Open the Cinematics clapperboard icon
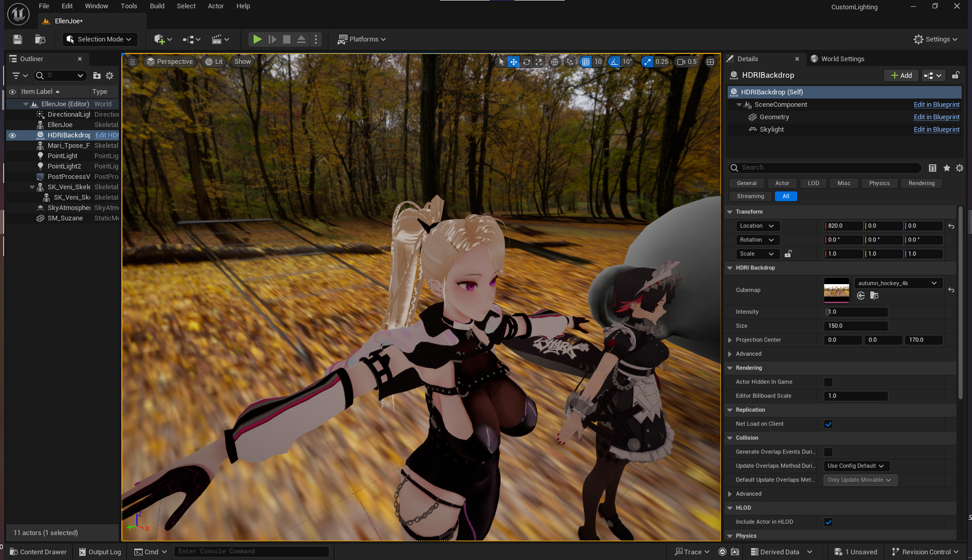This screenshot has height=560, width=972. coord(220,39)
